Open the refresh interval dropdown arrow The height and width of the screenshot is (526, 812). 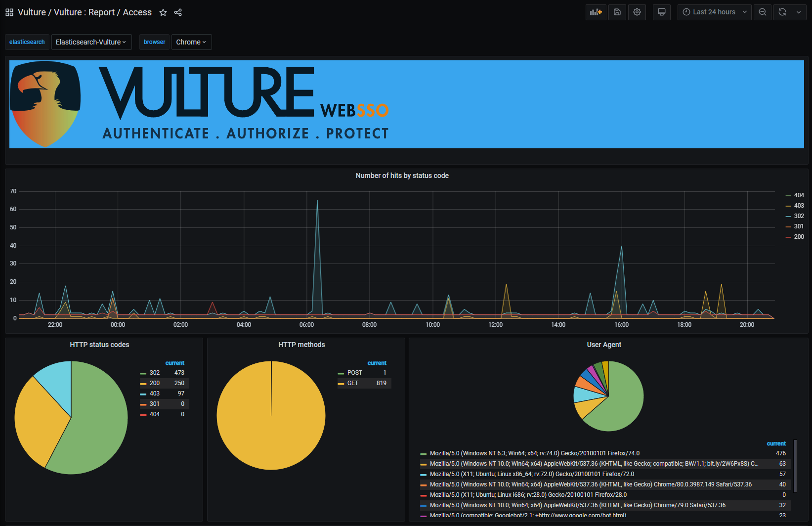799,12
